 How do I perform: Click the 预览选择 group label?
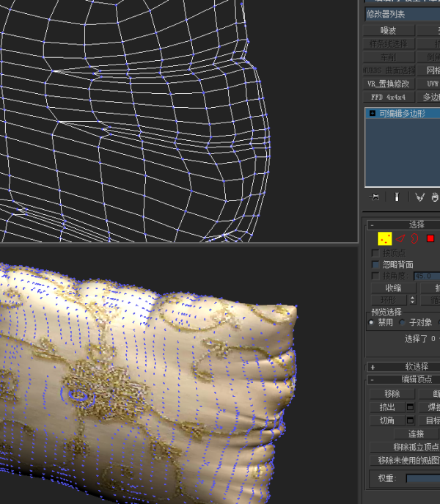coord(386,312)
